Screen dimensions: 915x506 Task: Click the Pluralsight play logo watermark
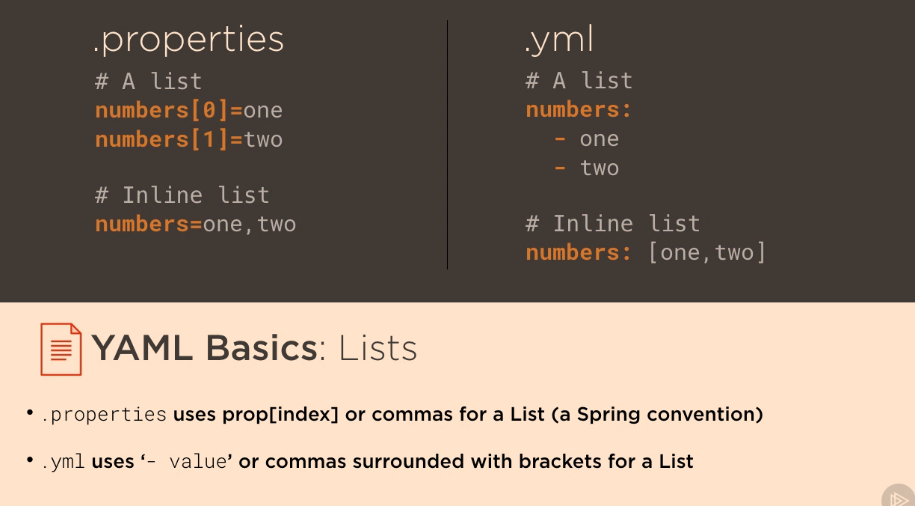click(897, 496)
